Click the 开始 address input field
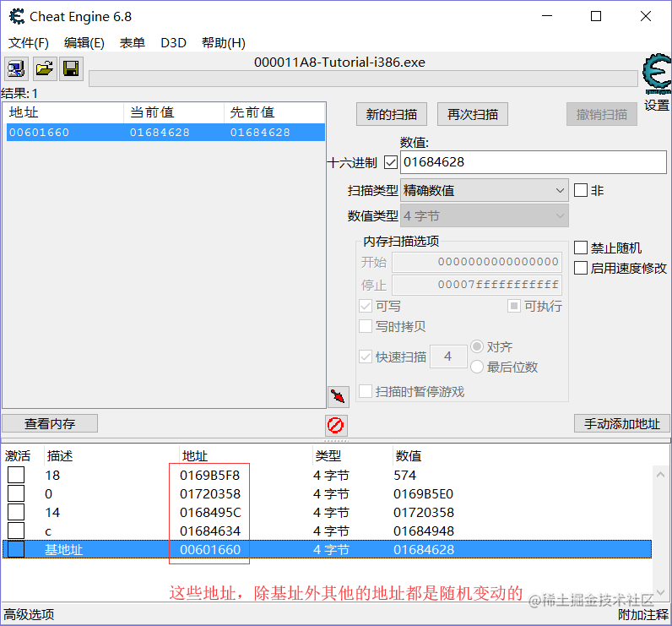Viewport: 672px width, 626px height. [477, 262]
